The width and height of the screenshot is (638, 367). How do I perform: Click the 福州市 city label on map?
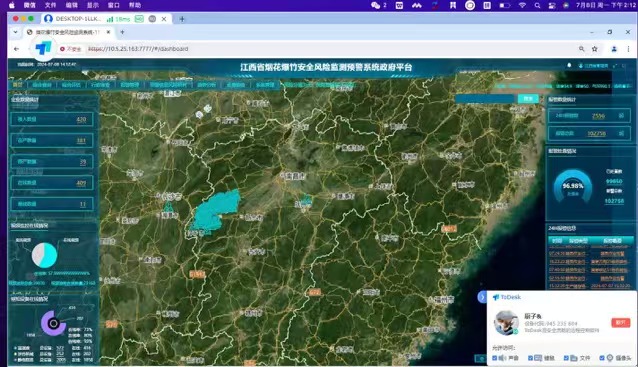click(x=444, y=300)
